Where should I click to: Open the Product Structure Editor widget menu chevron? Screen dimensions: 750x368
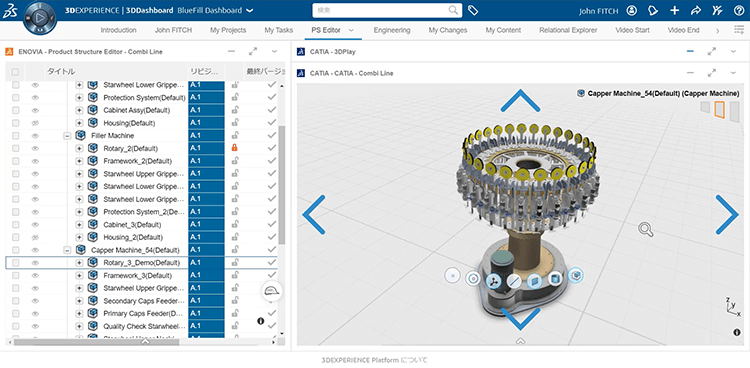pos(275,51)
